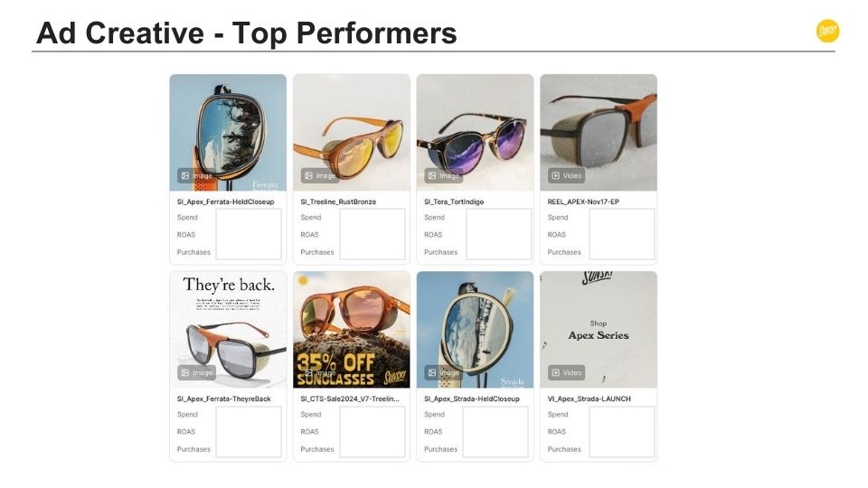Click the yellow Sunski logo icon

click(x=827, y=32)
